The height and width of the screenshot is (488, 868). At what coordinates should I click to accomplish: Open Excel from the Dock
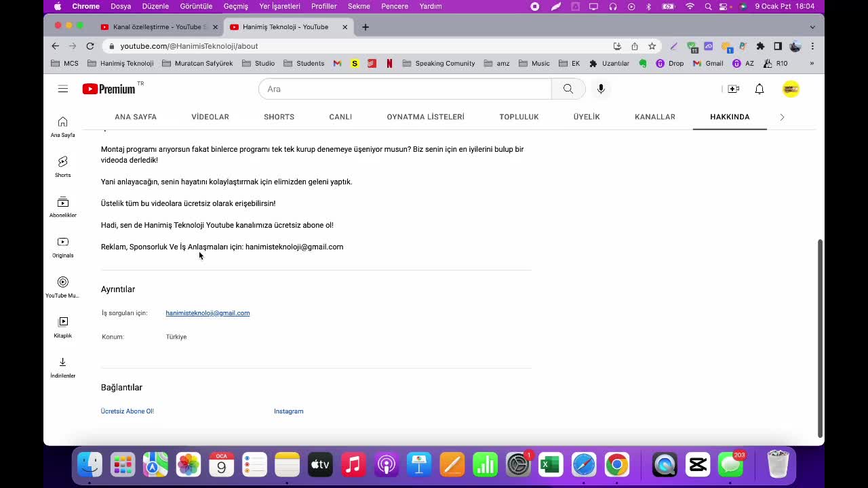(x=551, y=465)
